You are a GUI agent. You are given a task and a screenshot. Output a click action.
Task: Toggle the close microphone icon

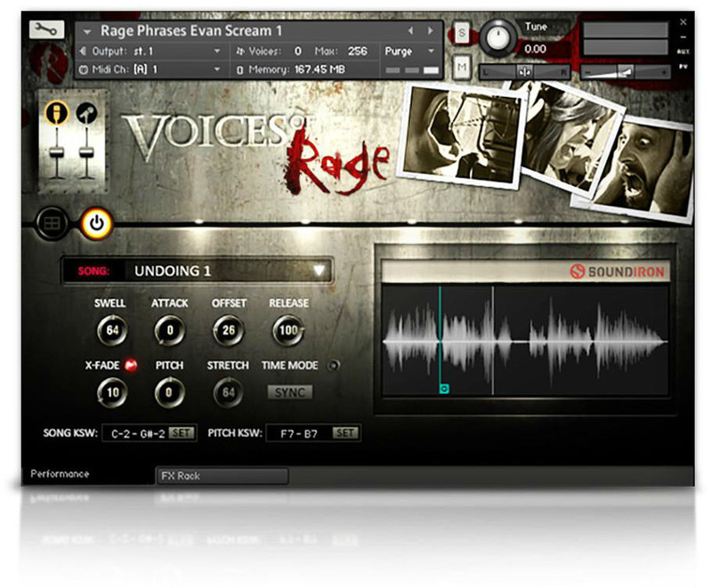[56, 112]
